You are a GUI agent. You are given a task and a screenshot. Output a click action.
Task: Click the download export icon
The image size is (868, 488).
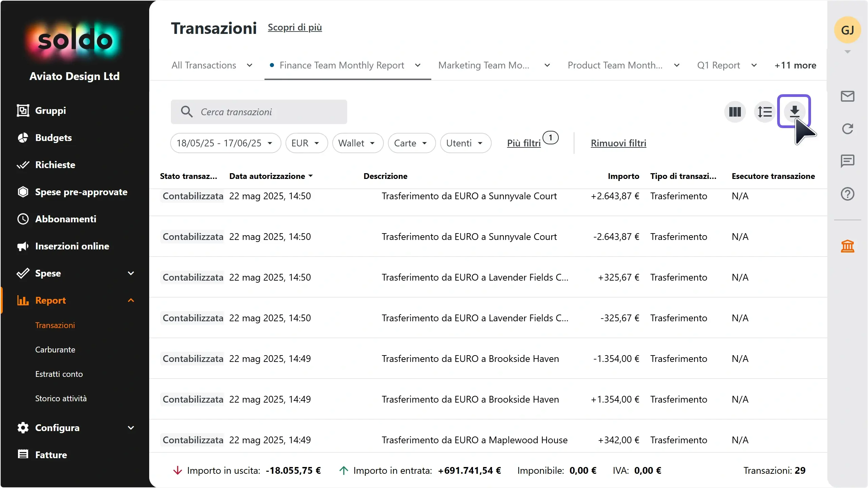pos(794,111)
